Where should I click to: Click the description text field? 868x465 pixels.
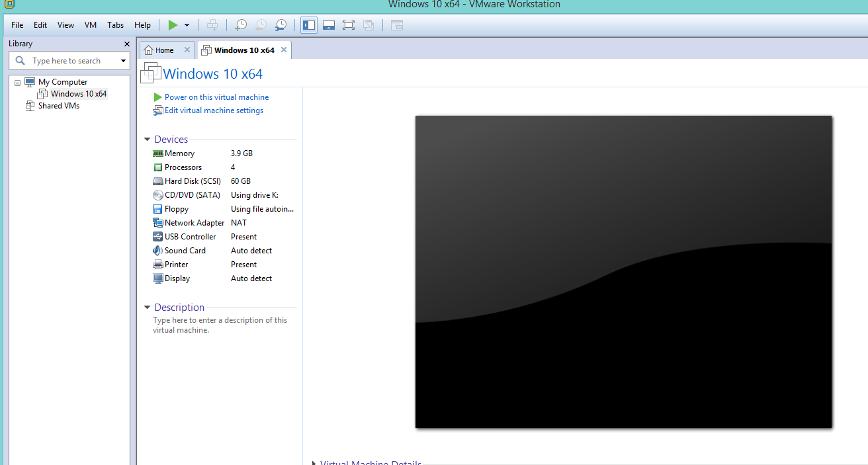click(220, 325)
